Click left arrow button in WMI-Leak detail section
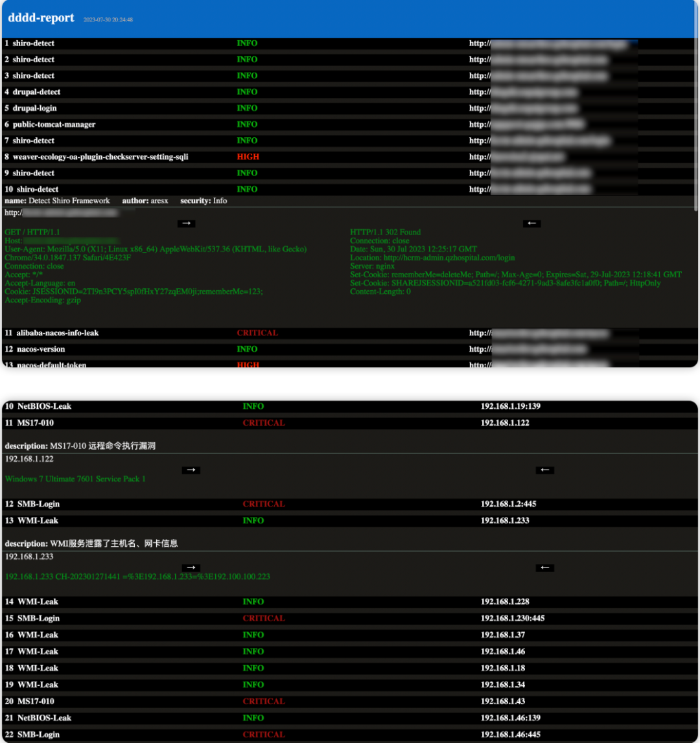700x743 pixels. click(545, 567)
